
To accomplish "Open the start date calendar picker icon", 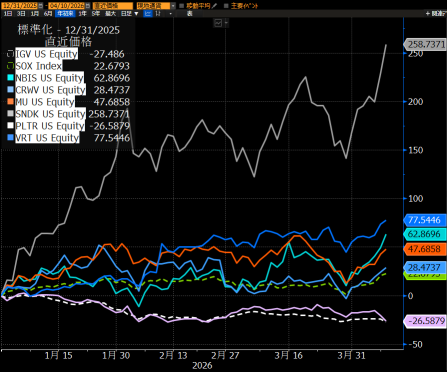I will click(x=40, y=6).
